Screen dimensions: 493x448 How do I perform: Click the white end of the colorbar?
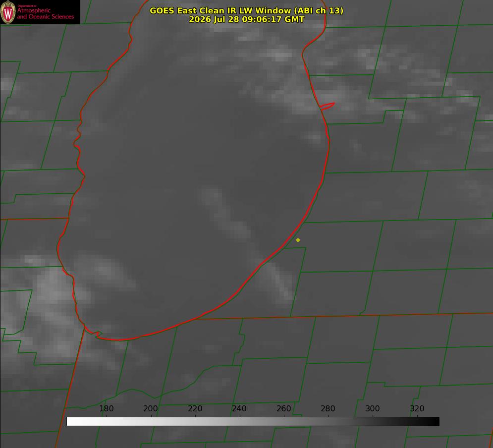coord(71,421)
